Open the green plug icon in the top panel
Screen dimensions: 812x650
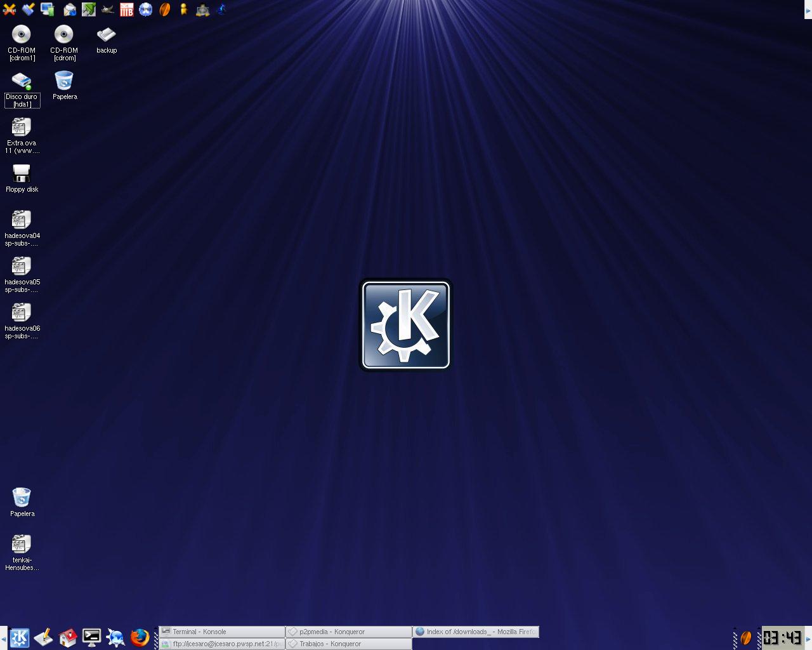(x=88, y=10)
